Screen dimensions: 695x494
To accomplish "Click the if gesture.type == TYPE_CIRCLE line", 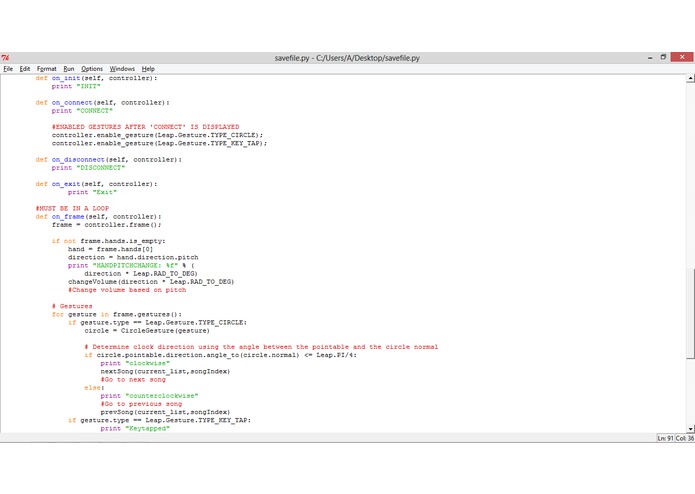I will click(x=157, y=323).
